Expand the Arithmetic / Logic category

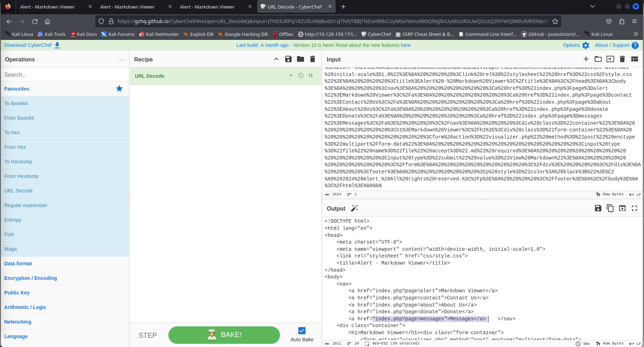[x=65, y=307]
